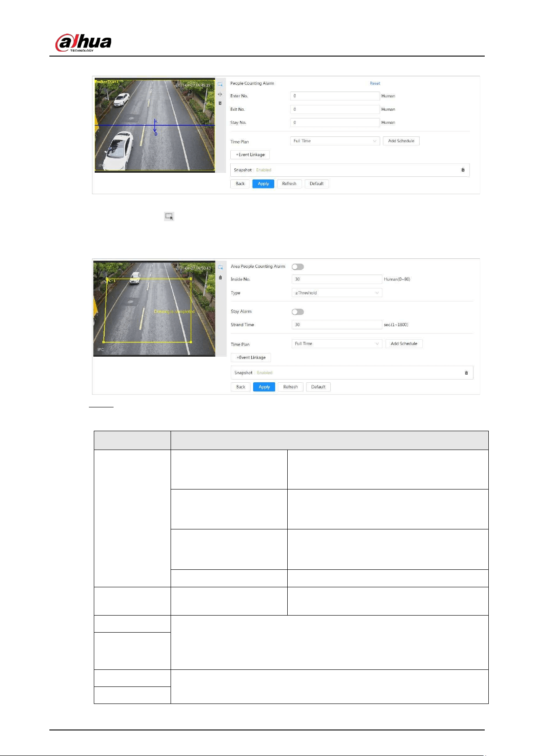Click Refresh in People Counting panel
The height and width of the screenshot is (756, 535).
coord(289,184)
